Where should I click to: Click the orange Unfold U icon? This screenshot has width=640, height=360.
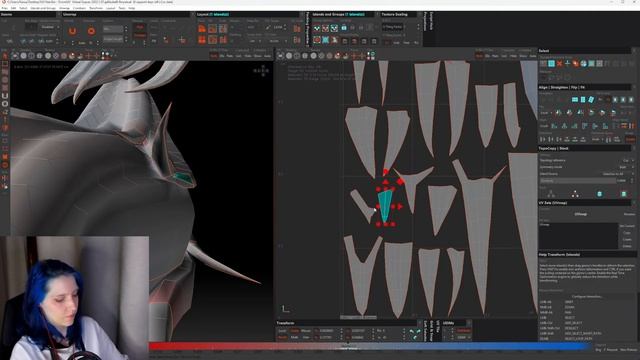pos(72,31)
